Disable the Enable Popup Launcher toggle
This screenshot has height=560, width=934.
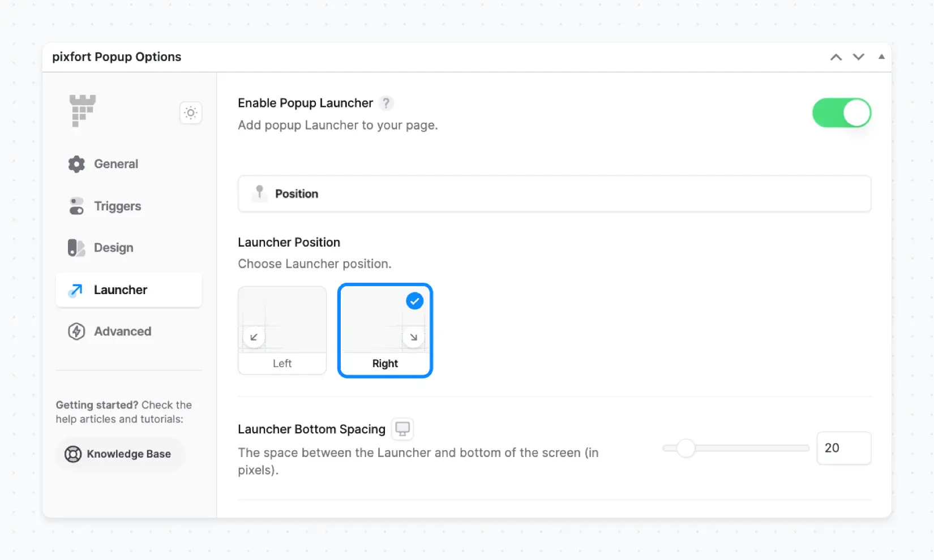pyautogui.click(x=841, y=113)
